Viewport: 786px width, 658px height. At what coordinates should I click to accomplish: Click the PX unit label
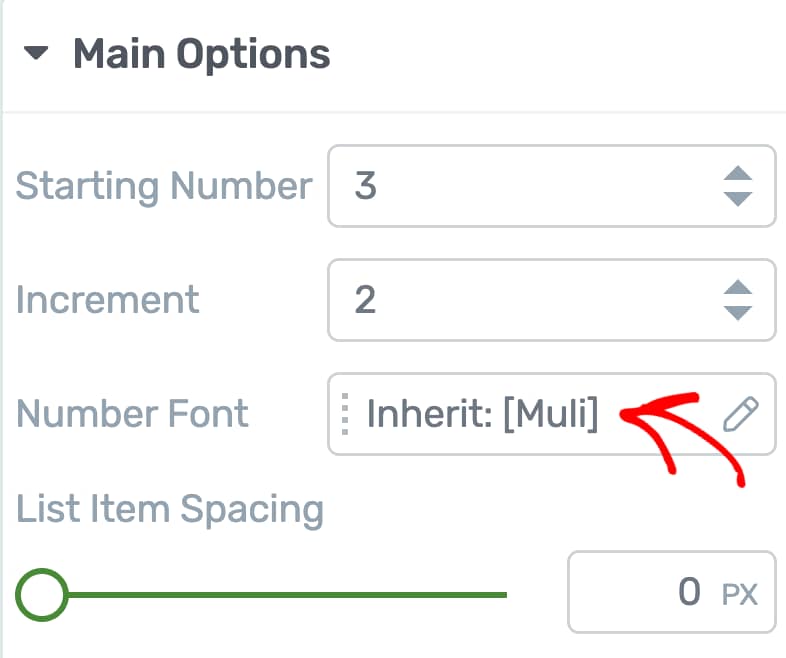coord(739,594)
